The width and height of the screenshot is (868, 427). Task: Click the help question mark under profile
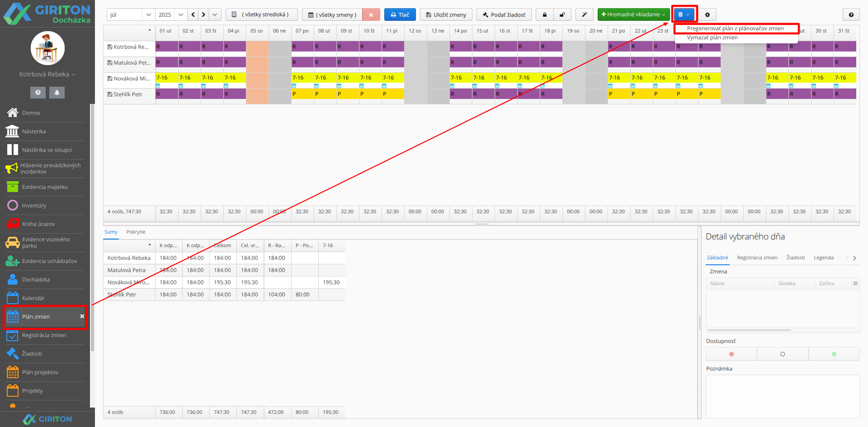point(38,93)
